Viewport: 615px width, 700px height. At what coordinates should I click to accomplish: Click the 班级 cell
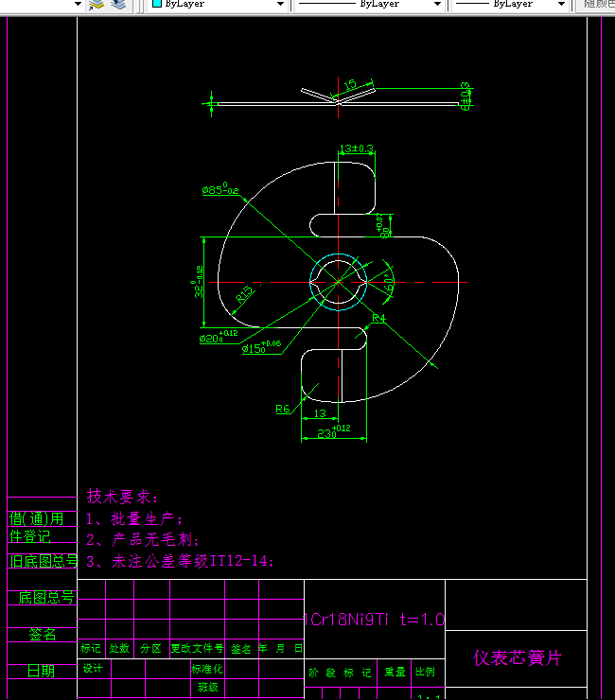point(207,687)
